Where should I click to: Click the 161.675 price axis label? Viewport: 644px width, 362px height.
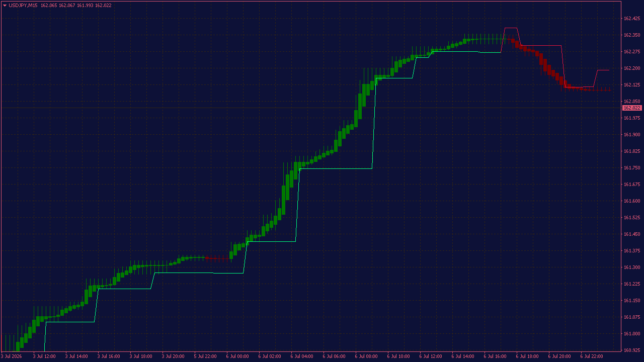click(632, 185)
